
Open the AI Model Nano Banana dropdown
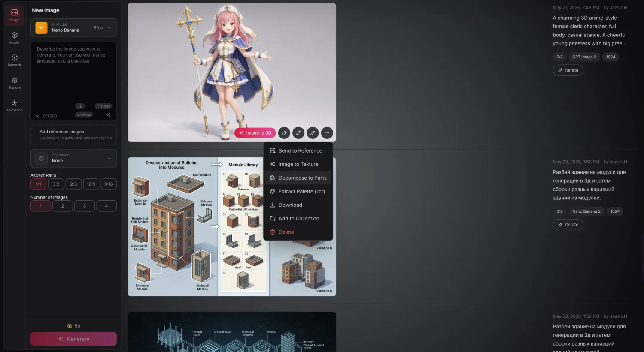coord(73,28)
